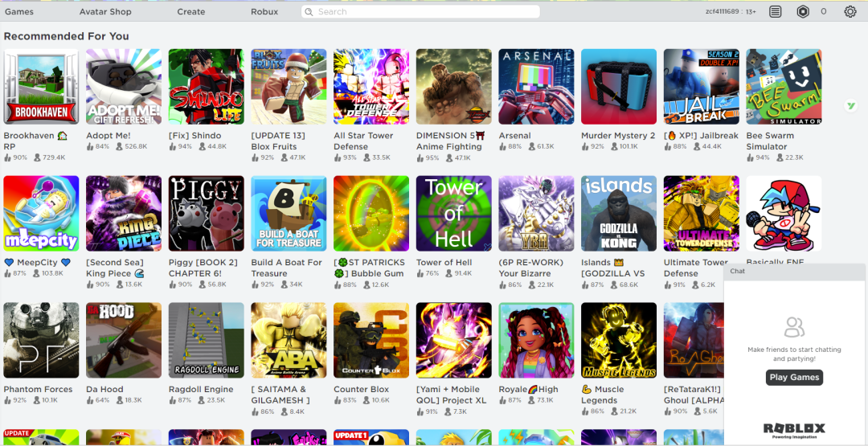Open the All Star Tower Defense thumbnail
The width and height of the screenshot is (868, 446).
pyautogui.click(x=371, y=86)
